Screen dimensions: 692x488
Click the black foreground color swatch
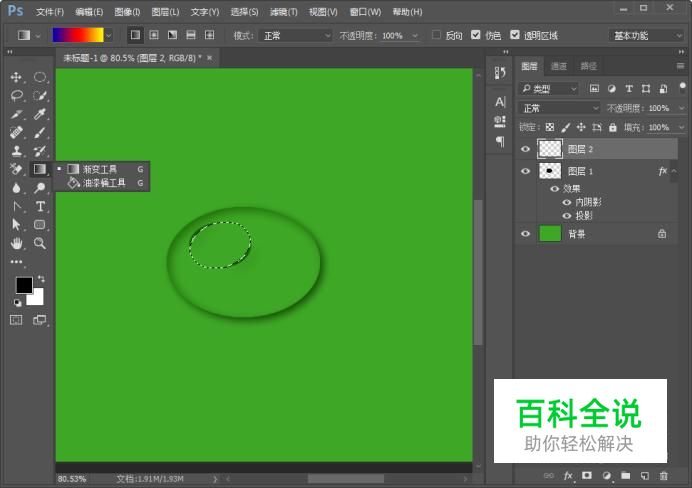click(23, 285)
